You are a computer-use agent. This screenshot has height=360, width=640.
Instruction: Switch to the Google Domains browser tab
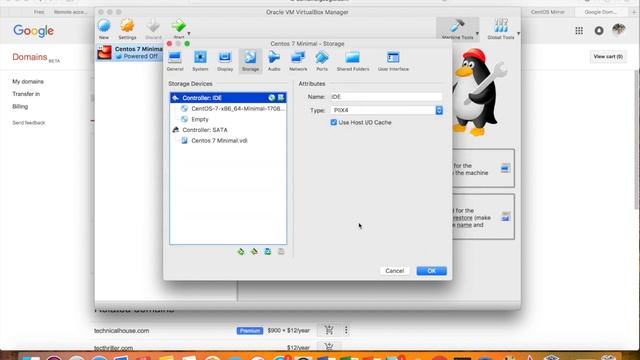coord(600,12)
